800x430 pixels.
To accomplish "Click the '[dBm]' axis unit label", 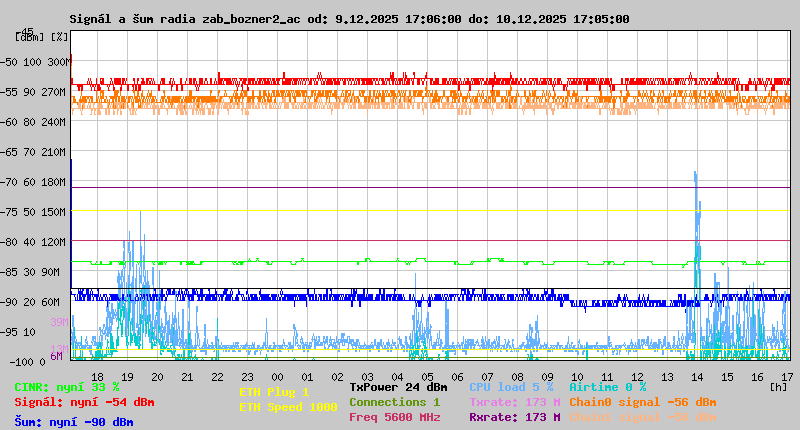I will click(x=30, y=37).
